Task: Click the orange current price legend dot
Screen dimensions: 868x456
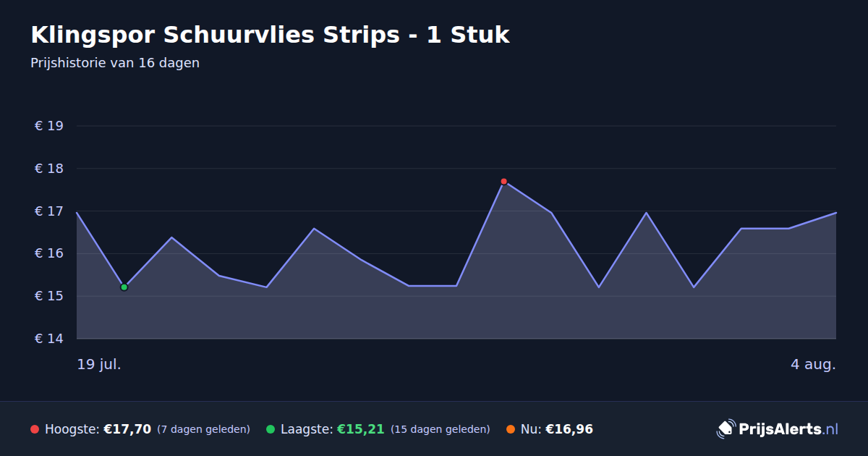Action: click(511, 429)
